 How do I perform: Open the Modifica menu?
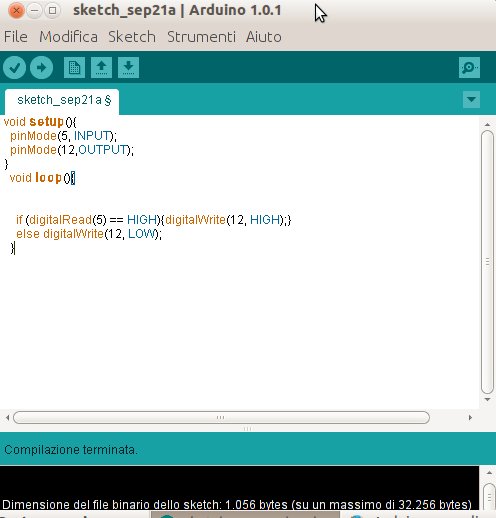(x=69, y=37)
